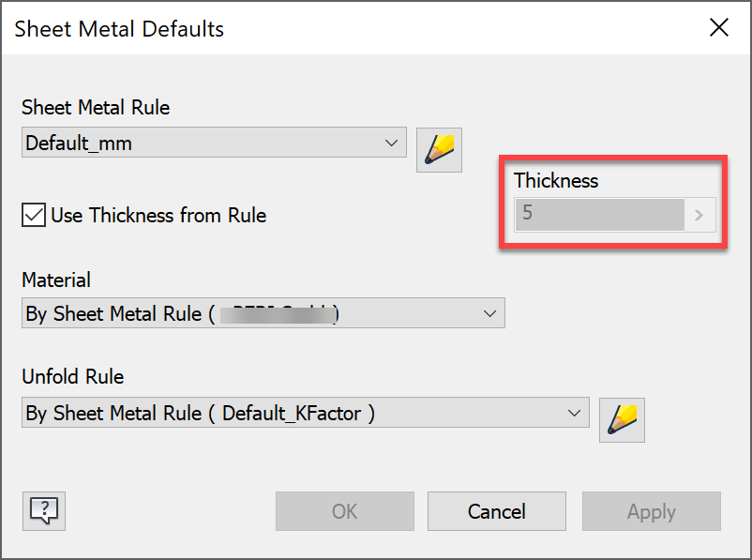Click the Unfold Rule label
Image resolution: width=752 pixels, height=560 pixels.
[x=73, y=376]
